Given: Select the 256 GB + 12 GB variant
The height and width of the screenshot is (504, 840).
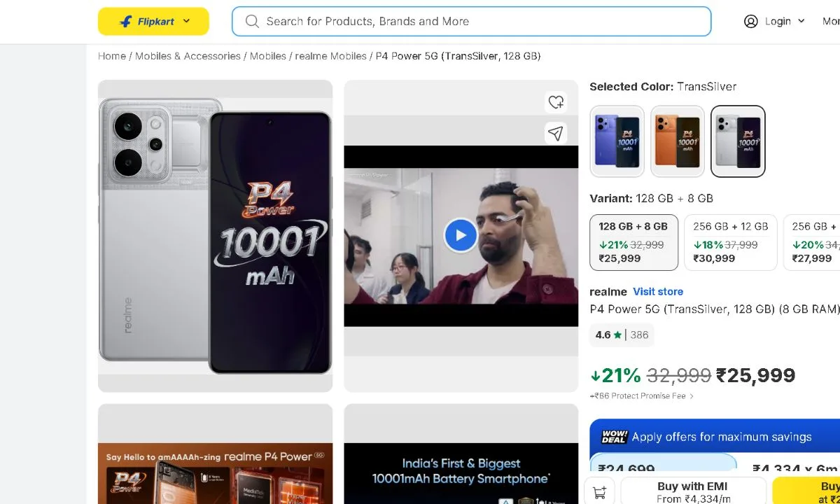Looking at the screenshot, I should [x=730, y=241].
